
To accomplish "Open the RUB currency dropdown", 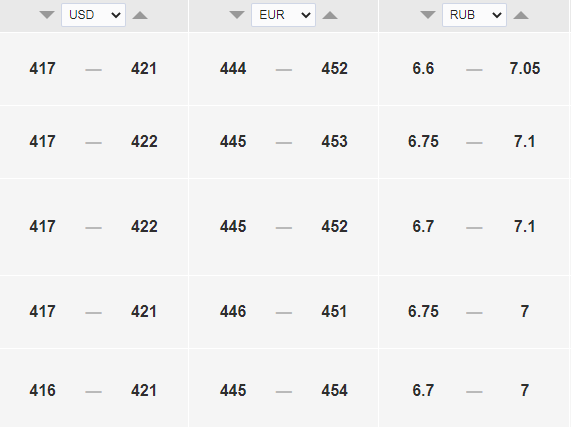I will [x=474, y=15].
